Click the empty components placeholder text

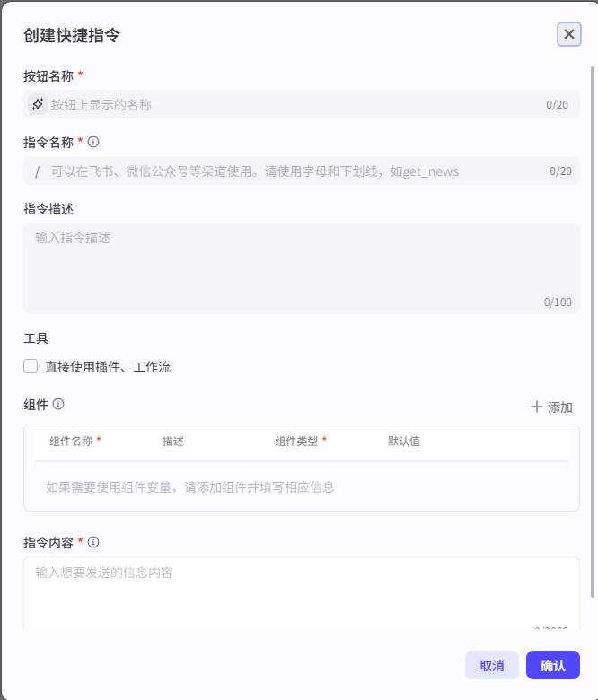(x=190, y=487)
